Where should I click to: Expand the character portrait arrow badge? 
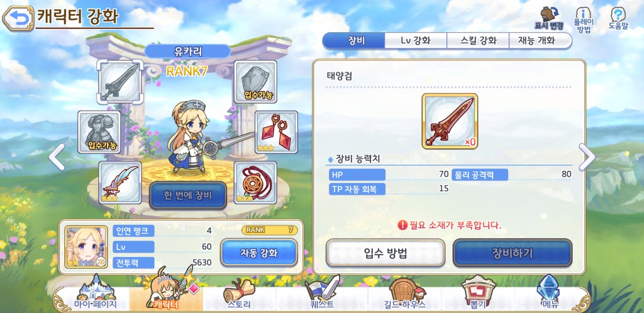tap(101, 261)
